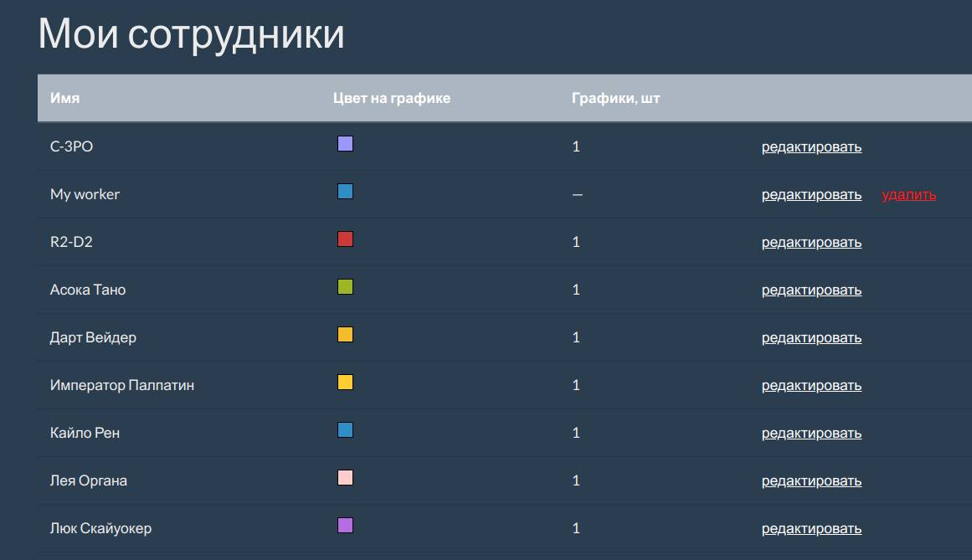Select the name Император Палпатин
The height and width of the screenshot is (560, 972).
click(122, 385)
